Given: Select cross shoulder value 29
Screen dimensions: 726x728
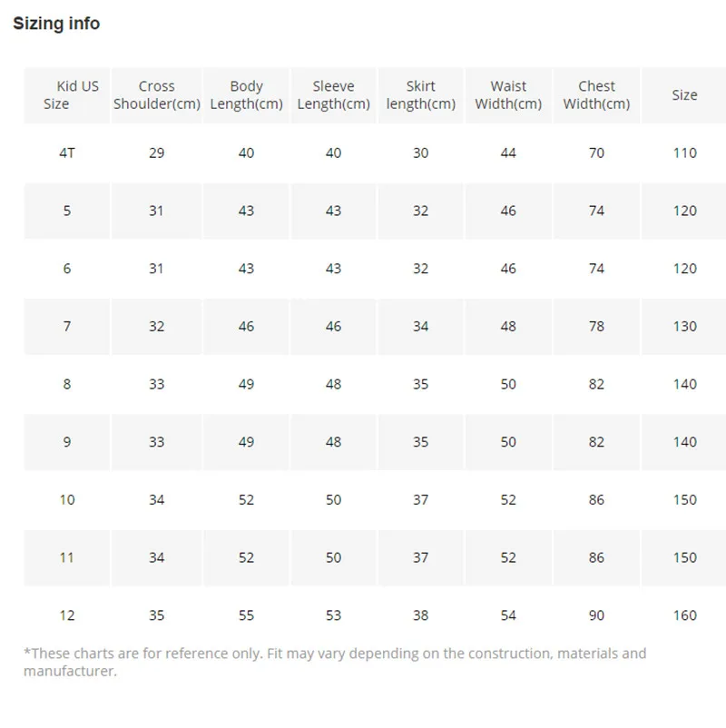Looking at the screenshot, I should tap(156, 153).
